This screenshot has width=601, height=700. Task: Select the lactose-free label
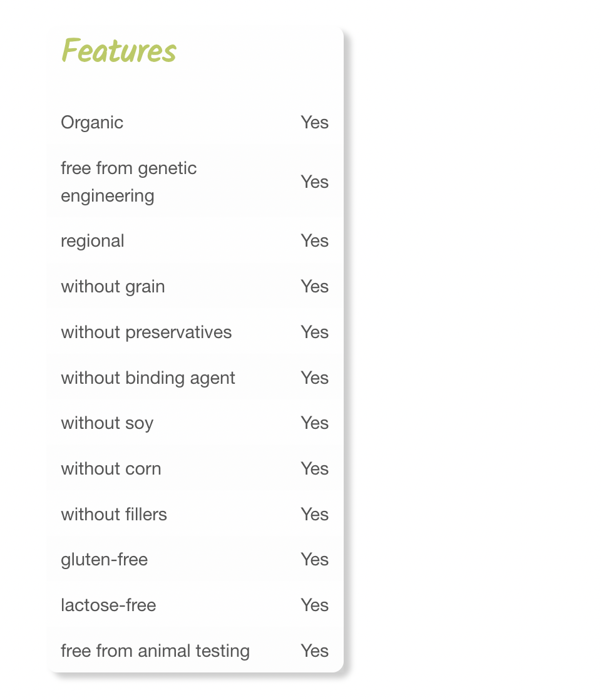click(x=108, y=605)
